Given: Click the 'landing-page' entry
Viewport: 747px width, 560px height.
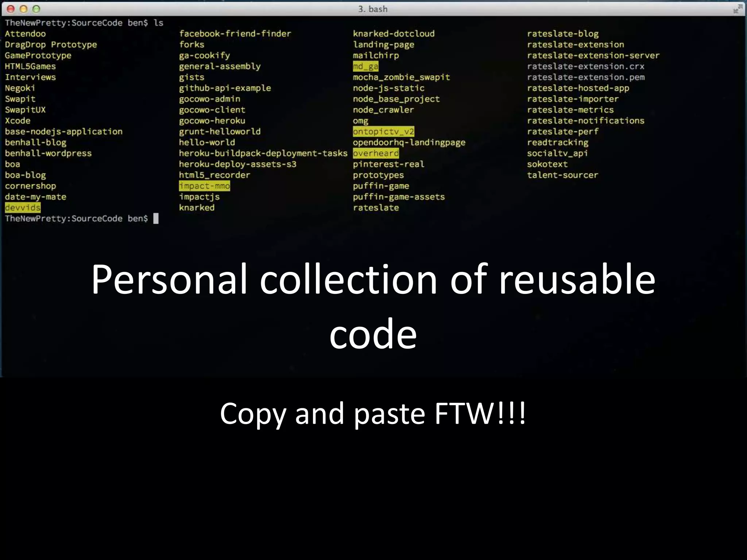Looking at the screenshot, I should (383, 44).
